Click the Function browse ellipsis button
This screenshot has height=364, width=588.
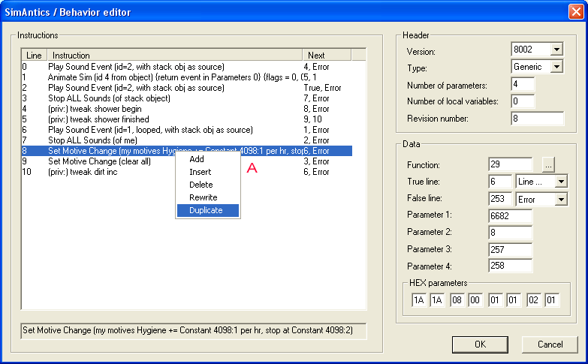pos(548,164)
